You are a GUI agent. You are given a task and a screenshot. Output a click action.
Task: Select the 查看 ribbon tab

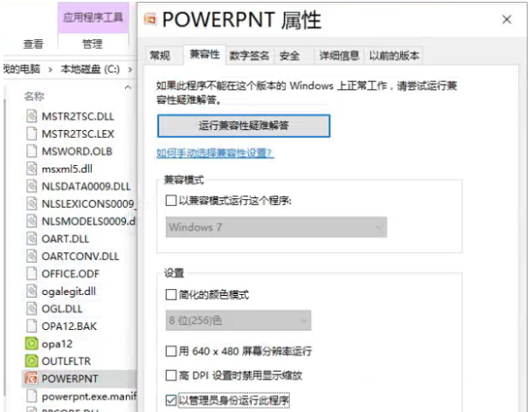[x=33, y=44]
